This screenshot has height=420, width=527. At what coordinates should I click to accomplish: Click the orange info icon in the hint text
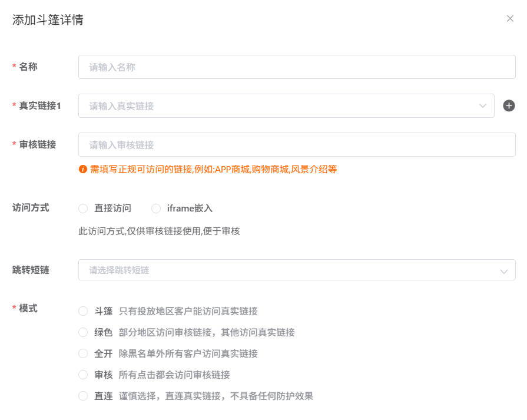point(82,170)
